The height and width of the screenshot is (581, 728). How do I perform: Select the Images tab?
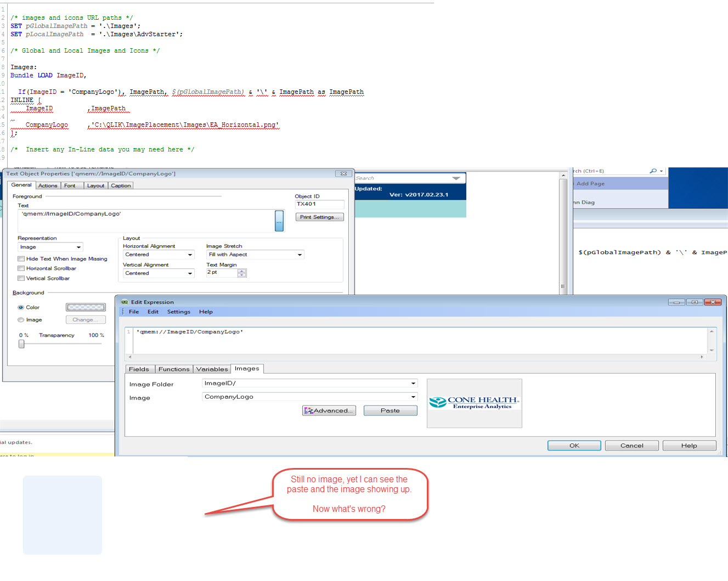(x=247, y=369)
